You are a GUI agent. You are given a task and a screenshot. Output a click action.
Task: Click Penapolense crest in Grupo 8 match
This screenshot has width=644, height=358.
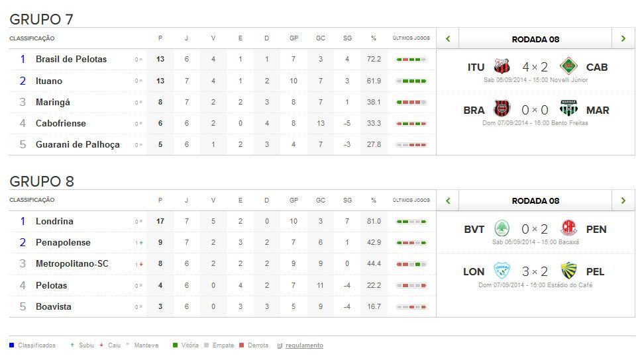pos(568,229)
